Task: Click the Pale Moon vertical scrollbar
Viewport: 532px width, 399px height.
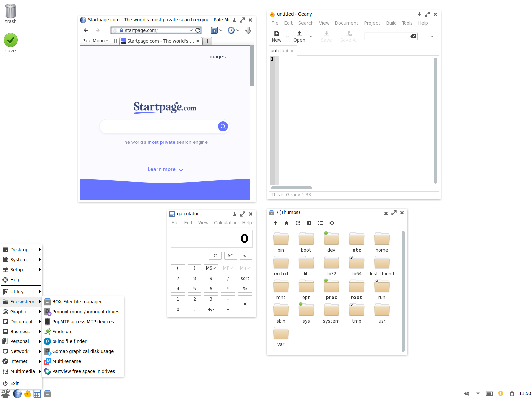Action: [252, 66]
